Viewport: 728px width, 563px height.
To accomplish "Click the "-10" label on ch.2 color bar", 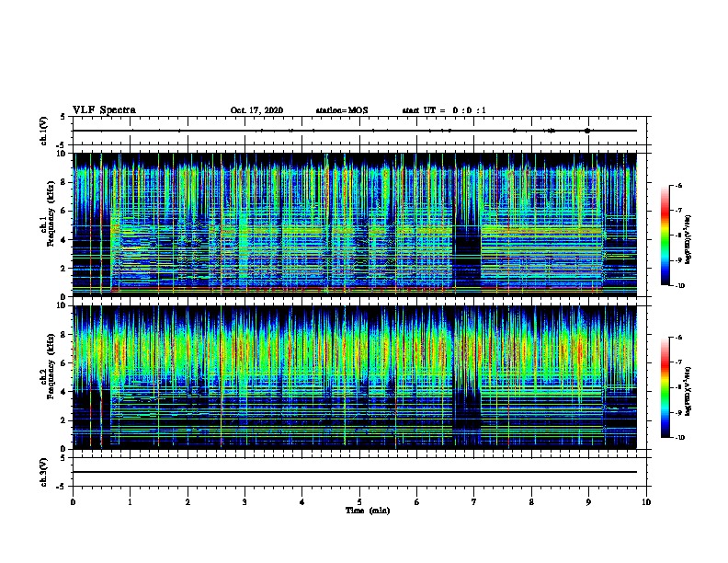I will (680, 438).
